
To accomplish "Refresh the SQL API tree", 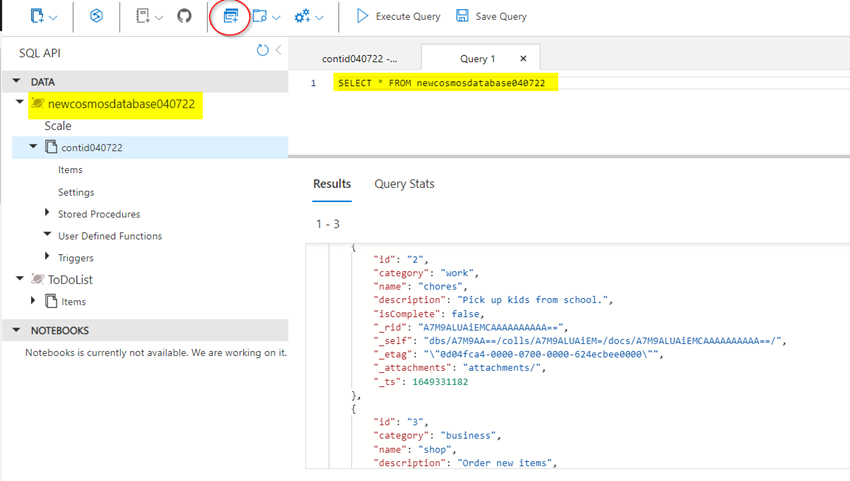I will click(262, 50).
